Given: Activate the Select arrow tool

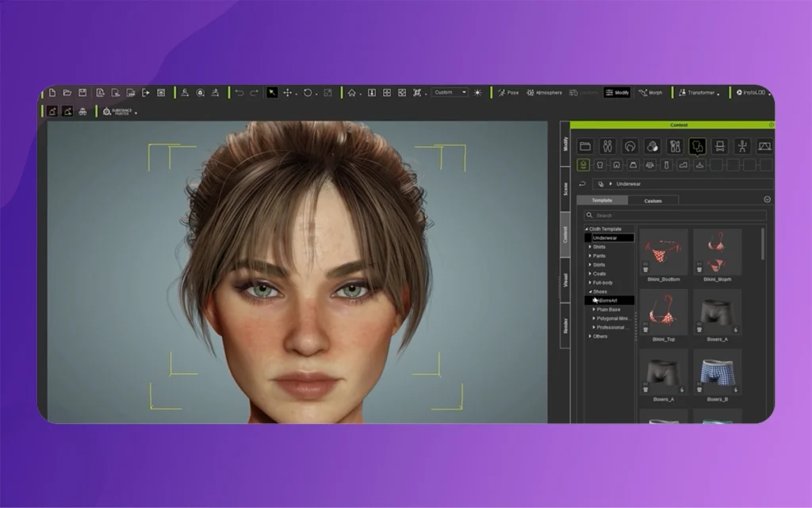Looking at the screenshot, I should click(x=272, y=93).
